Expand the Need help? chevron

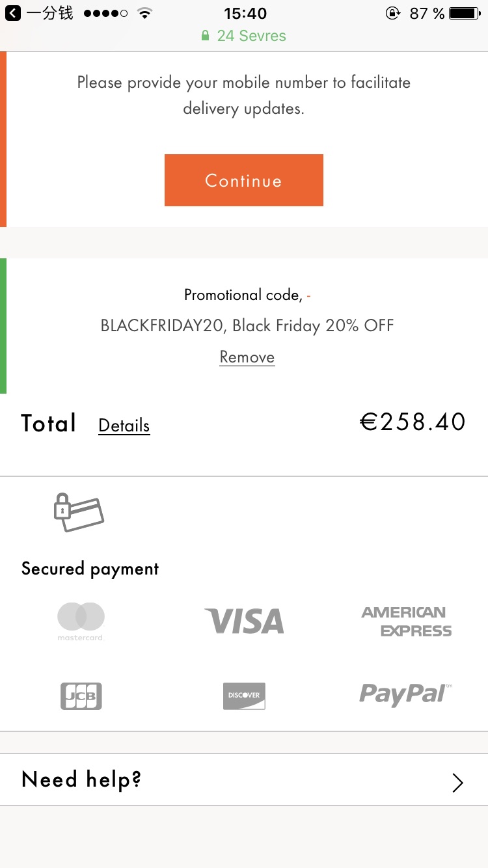tap(458, 783)
